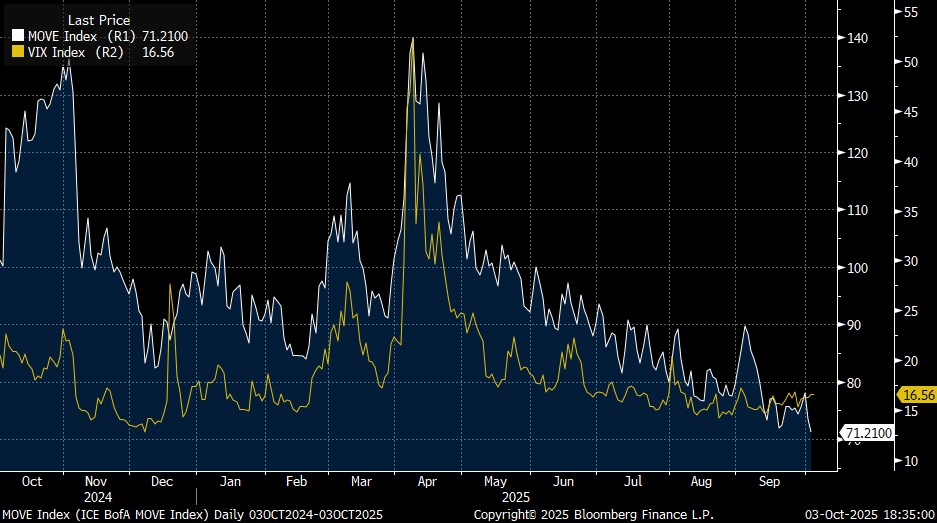The image size is (937, 523).
Task: Click the 2025 year label below the axis
Action: [518, 496]
